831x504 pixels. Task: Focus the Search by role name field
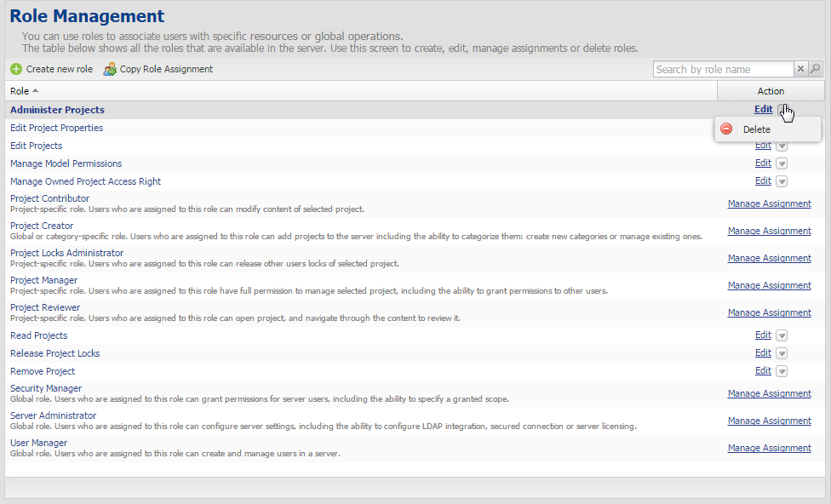click(723, 69)
